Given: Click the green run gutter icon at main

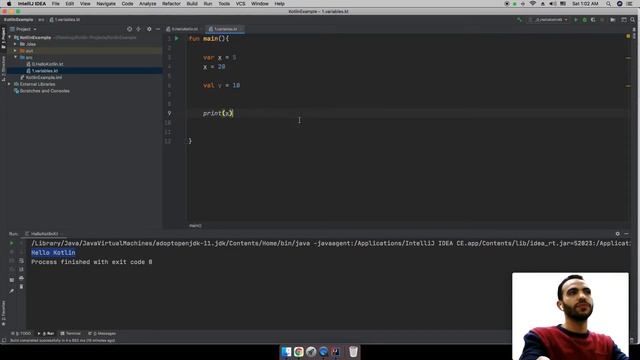Looking at the screenshot, I should coord(177,38).
